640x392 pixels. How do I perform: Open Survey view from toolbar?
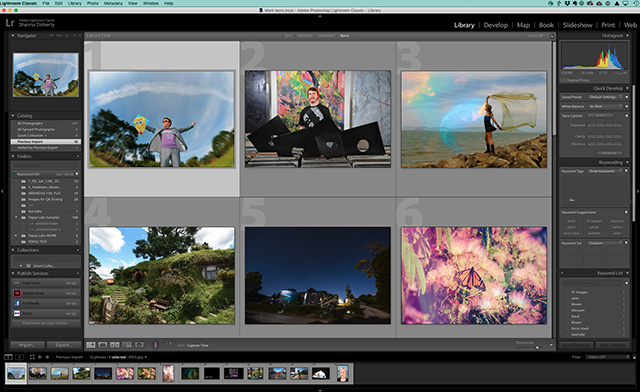127,345
